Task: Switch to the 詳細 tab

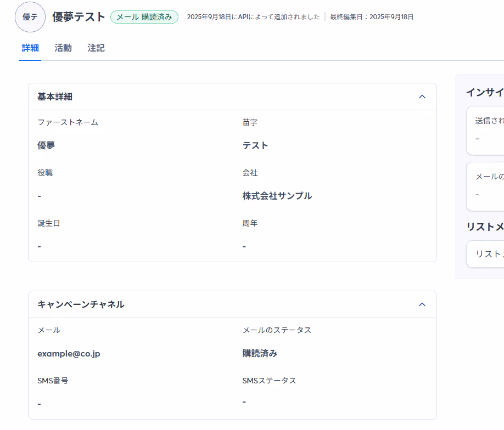Action: pos(30,48)
